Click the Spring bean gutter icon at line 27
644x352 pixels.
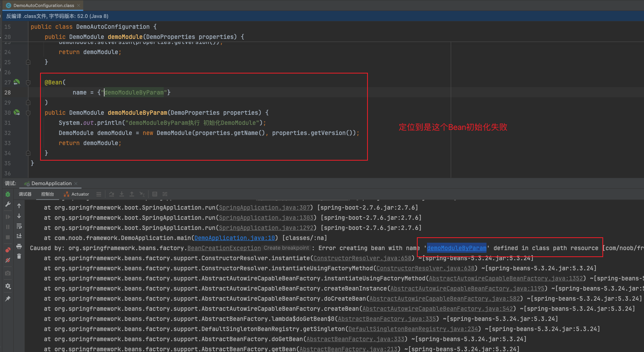tap(17, 82)
